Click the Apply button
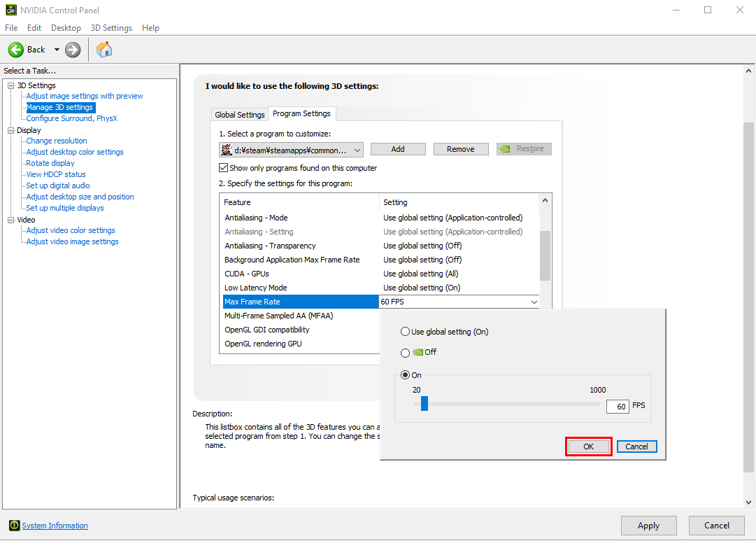 [x=648, y=526]
